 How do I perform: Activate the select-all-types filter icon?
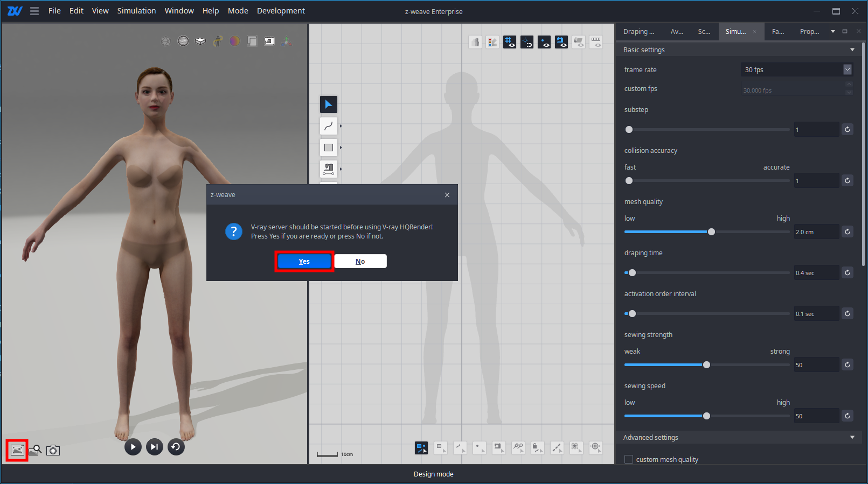click(421, 448)
